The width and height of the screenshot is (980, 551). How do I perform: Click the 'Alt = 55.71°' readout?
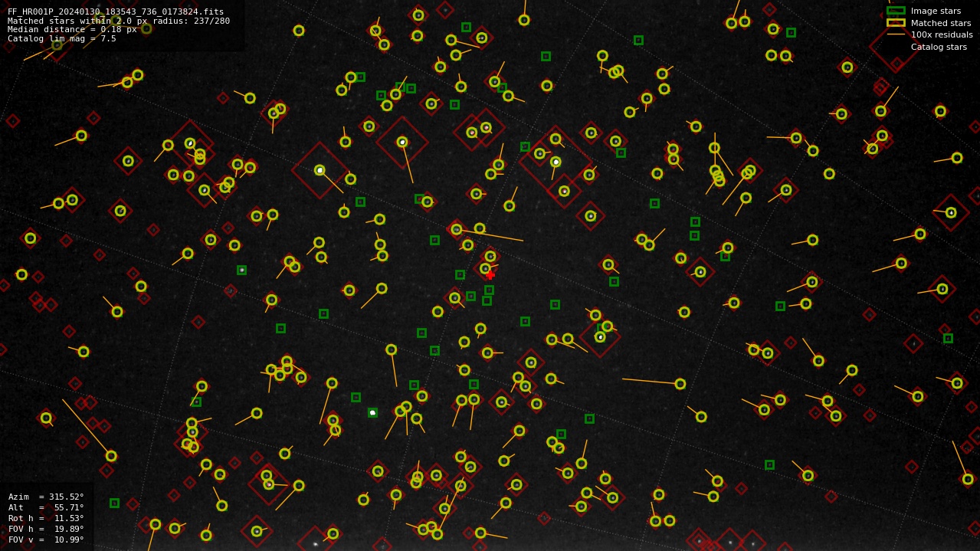(x=46, y=508)
